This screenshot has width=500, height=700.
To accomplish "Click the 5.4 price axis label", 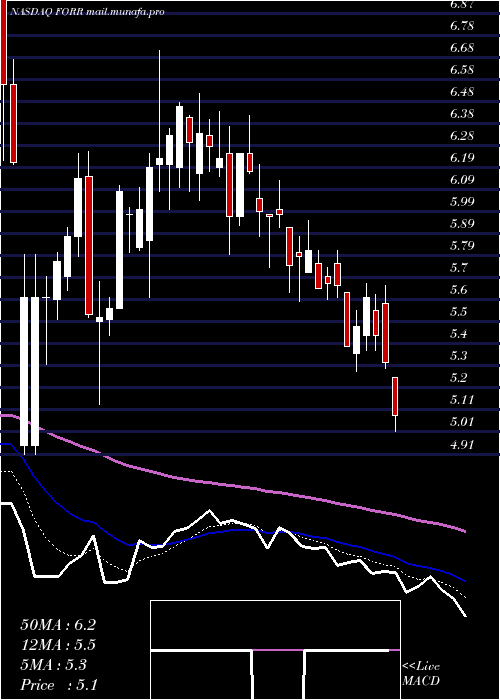I will [x=459, y=334].
